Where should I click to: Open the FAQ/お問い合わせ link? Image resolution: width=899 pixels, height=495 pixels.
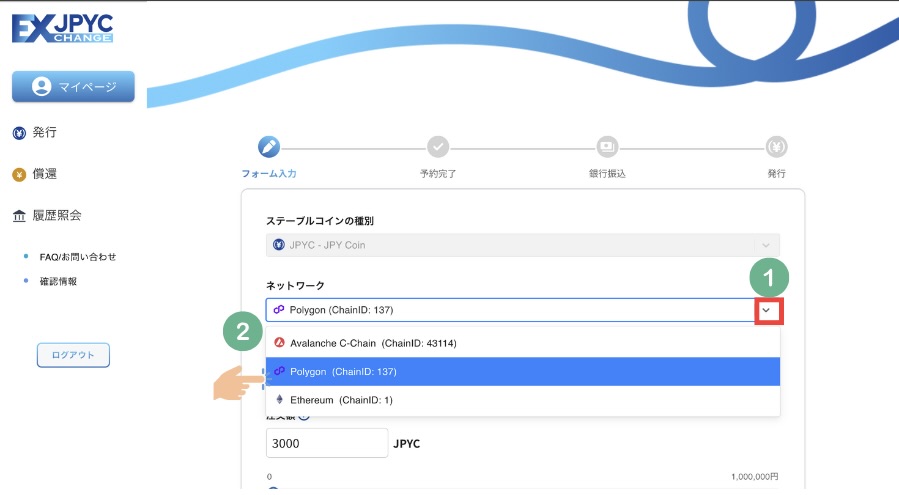pyautogui.click(x=78, y=257)
